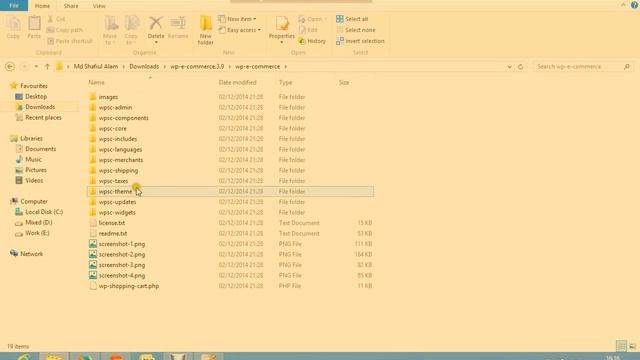Open the Move to command
The image size is (640, 360).
click(x=110, y=31)
